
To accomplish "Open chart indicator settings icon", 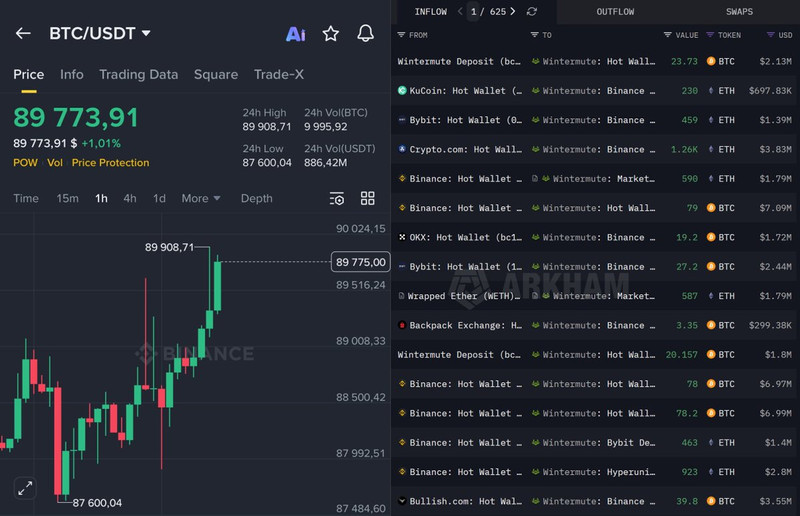I will click(337, 198).
